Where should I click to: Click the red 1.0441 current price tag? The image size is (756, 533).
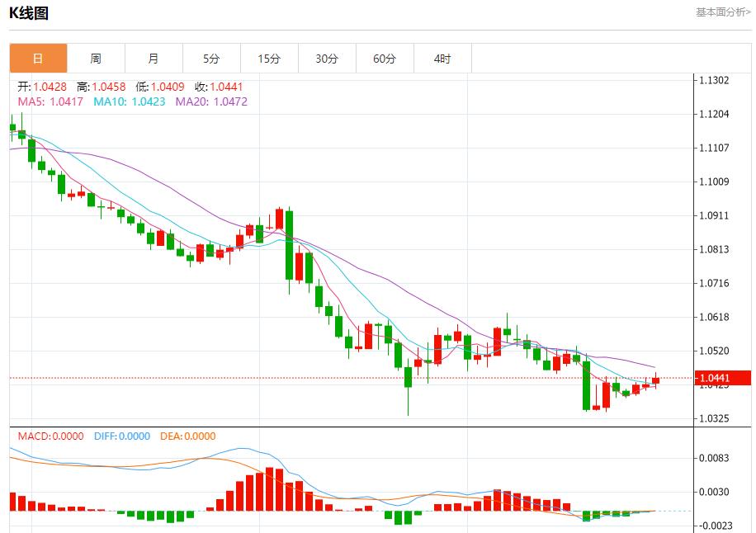pyautogui.click(x=722, y=379)
